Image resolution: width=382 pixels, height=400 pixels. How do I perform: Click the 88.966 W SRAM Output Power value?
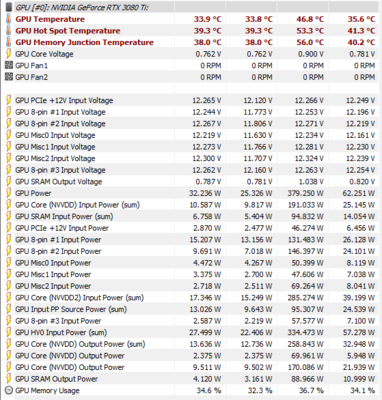point(308,379)
